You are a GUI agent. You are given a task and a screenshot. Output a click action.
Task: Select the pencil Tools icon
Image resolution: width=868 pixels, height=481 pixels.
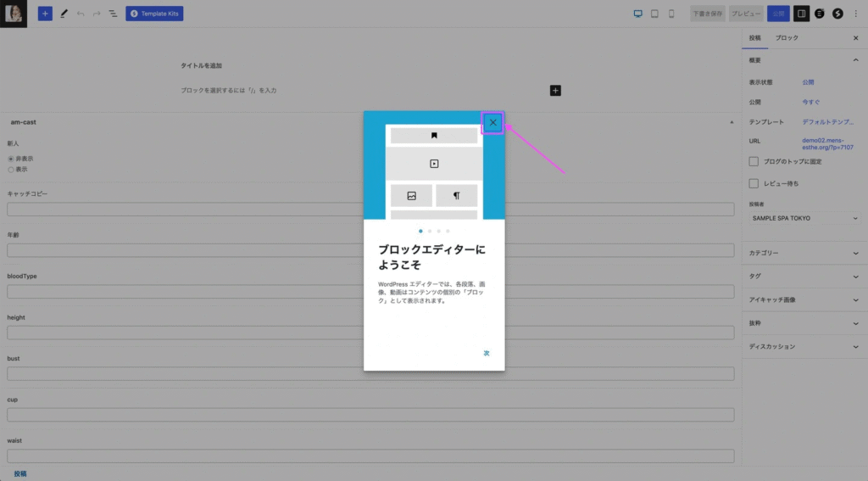pos(64,14)
